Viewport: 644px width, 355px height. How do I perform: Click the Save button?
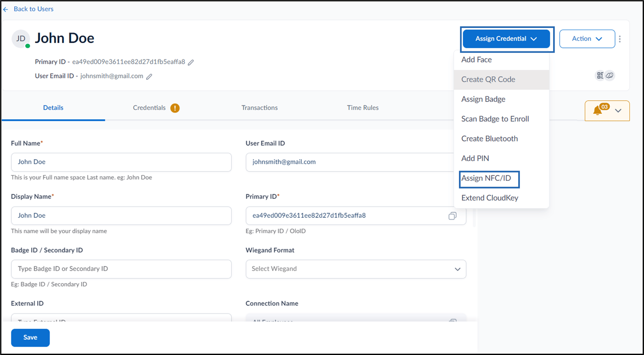click(x=31, y=338)
